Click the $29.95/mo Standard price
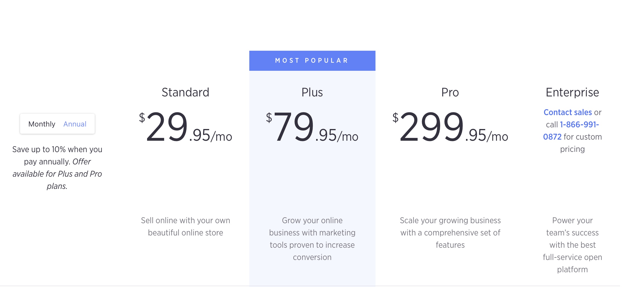 185,127
